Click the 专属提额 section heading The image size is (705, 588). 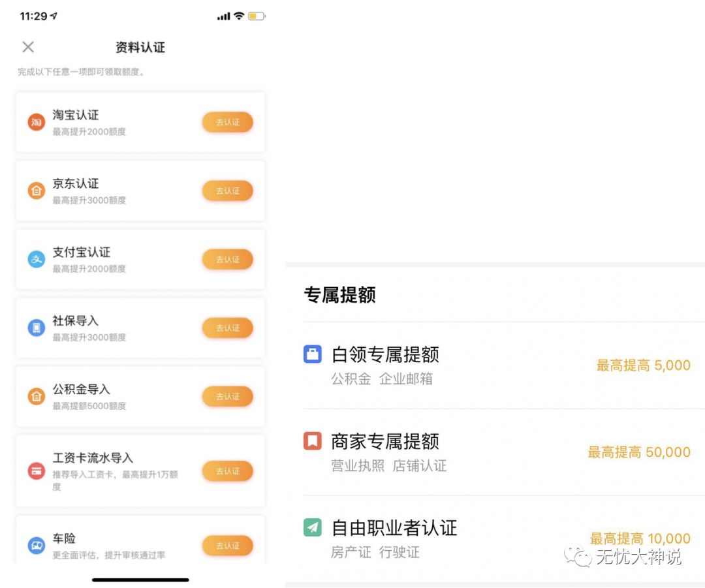point(340,294)
